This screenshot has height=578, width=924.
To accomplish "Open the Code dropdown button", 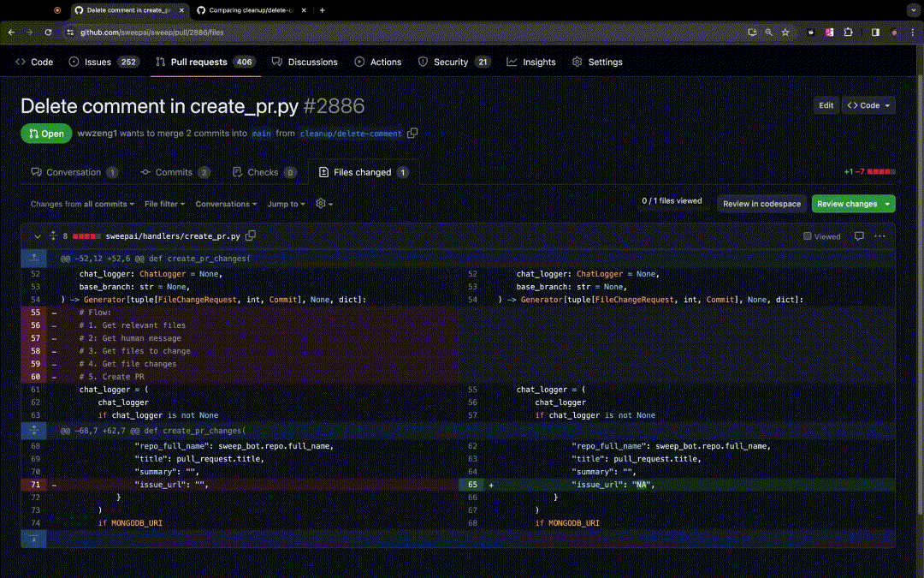I will click(x=868, y=105).
